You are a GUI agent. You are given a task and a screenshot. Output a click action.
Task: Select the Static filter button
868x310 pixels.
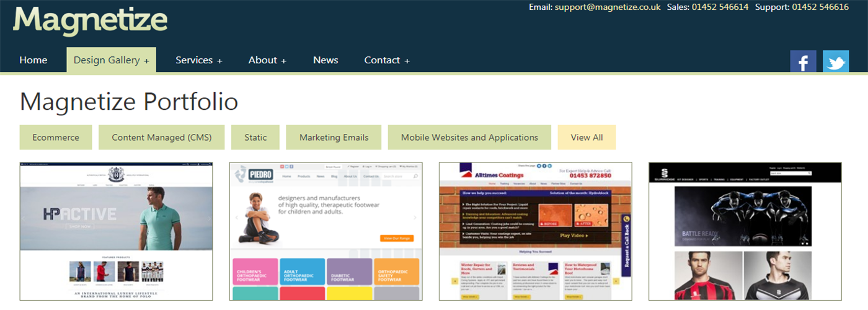255,138
